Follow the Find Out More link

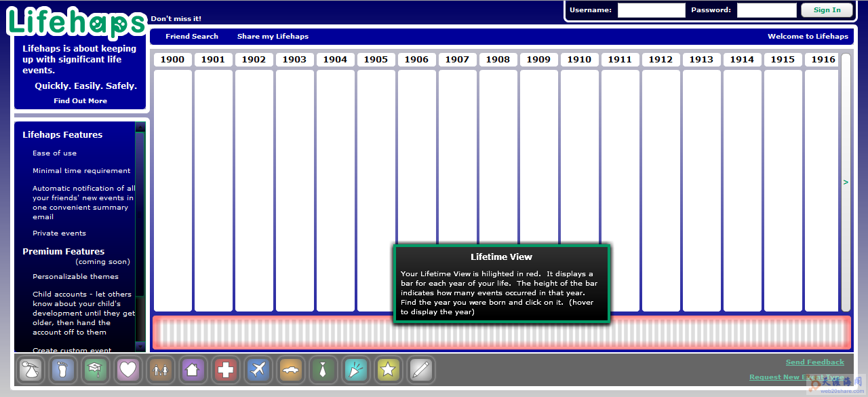click(x=80, y=101)
